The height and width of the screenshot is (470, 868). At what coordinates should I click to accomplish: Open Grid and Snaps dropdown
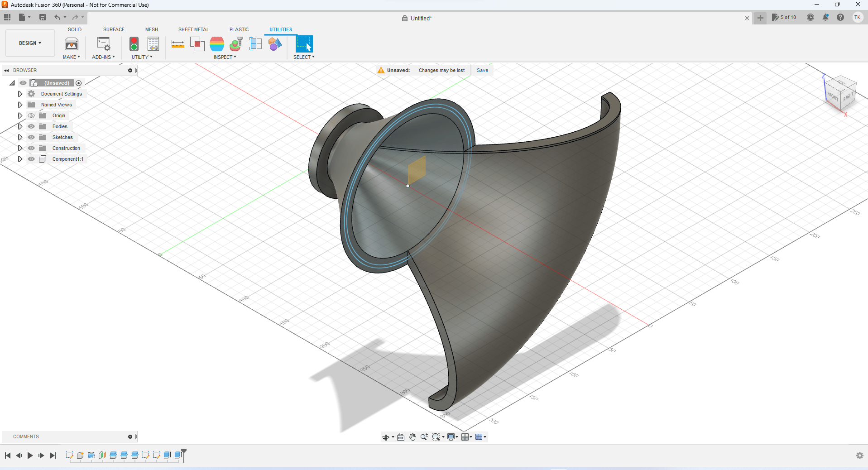click(466, 437)
